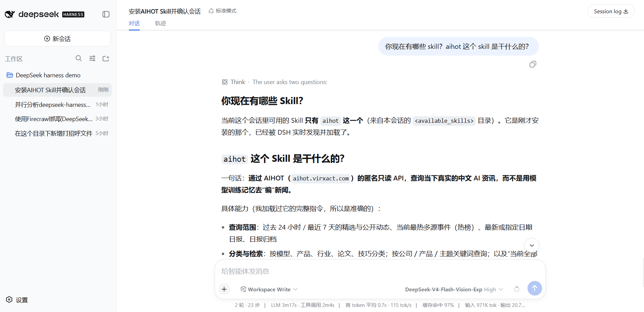Switch to 对话 tab
644x312 pixels.
point(134,23)
